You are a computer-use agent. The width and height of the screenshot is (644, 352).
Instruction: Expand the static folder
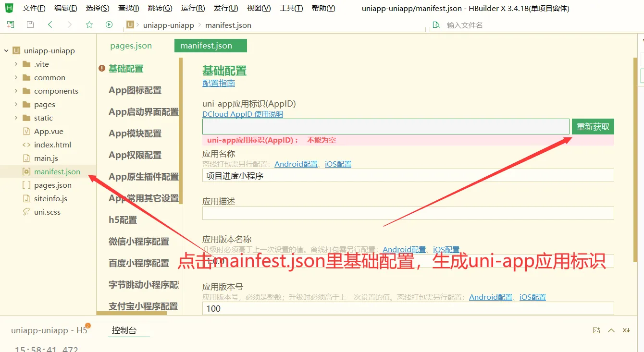tap(16, 118)
